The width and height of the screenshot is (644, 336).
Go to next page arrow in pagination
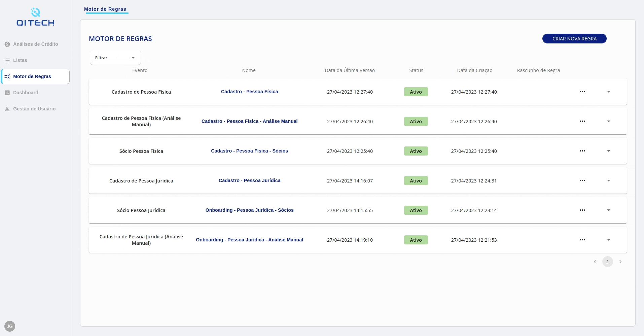tap(620, 262)
